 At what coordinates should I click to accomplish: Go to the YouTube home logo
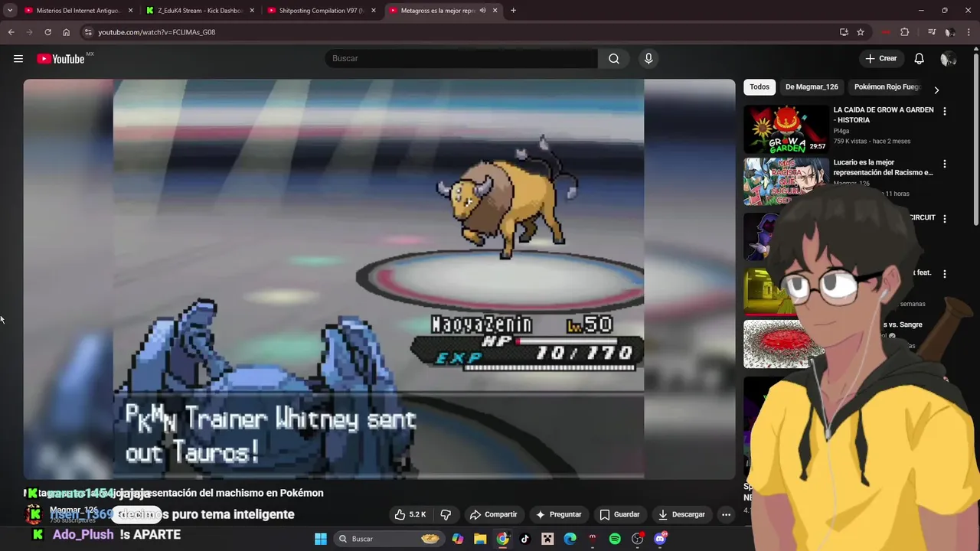[60, 59]
